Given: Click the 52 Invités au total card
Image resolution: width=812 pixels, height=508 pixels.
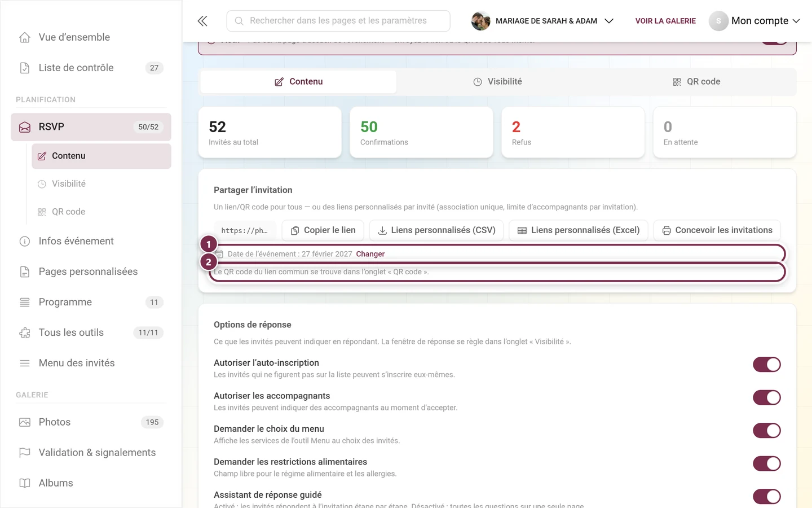Looking at the screenshot, I should coord(270,133).
